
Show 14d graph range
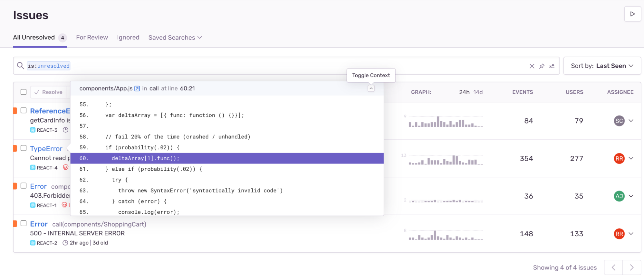click(478, 92)
